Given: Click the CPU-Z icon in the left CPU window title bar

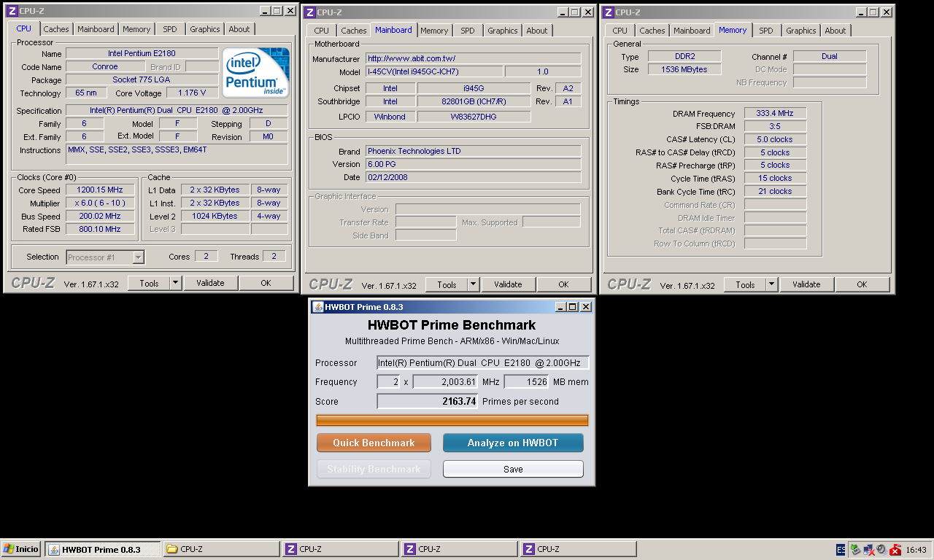Looking at the screenshot, I should [12, 11].
